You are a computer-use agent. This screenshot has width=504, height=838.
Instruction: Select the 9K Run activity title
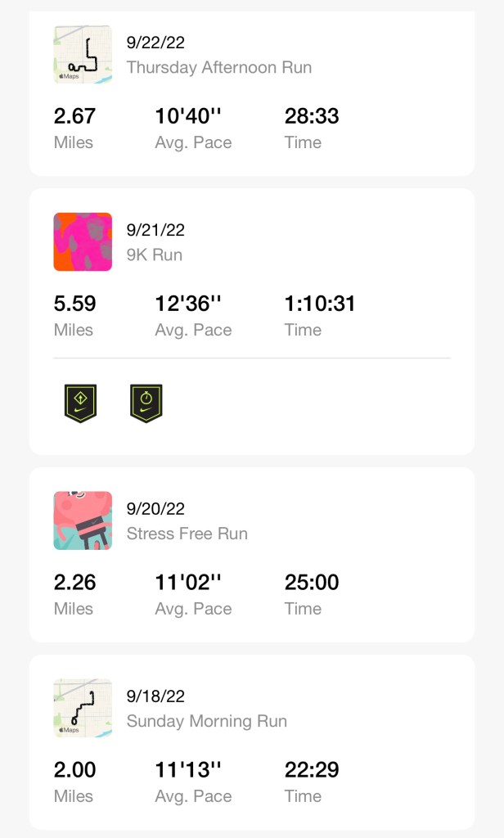(x=154, y=255)
